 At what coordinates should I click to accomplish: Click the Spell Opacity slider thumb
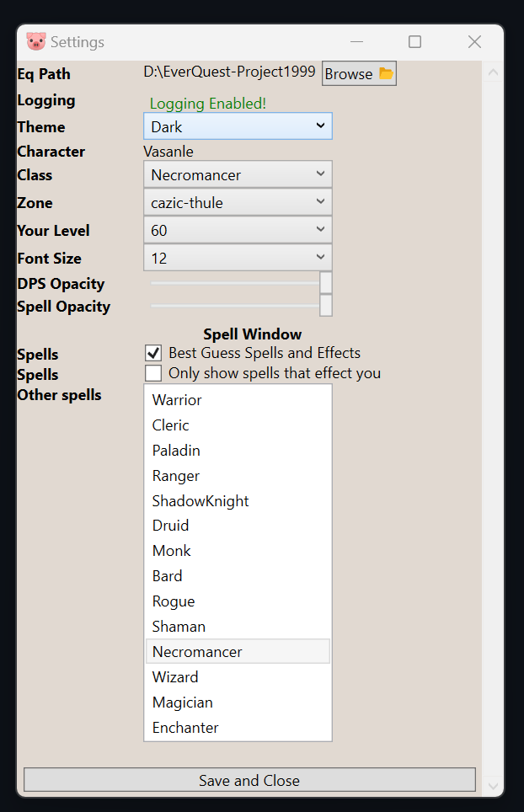pos(326,306)
